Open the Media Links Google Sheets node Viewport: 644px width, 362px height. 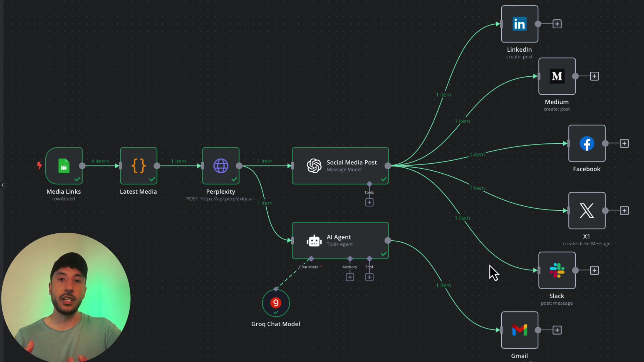tap(64, 166)
